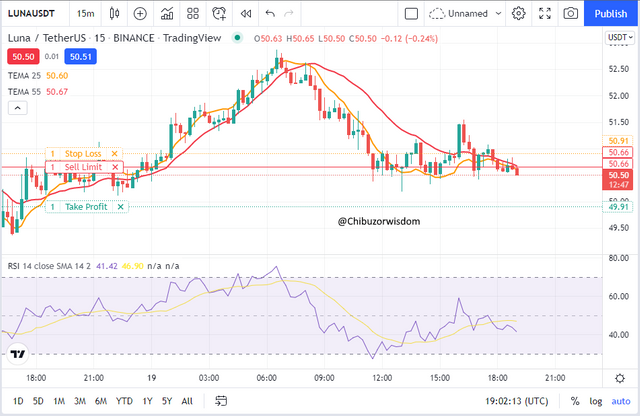Select the Stop Loss order label

pyautogui.click(x=83, y=154)
